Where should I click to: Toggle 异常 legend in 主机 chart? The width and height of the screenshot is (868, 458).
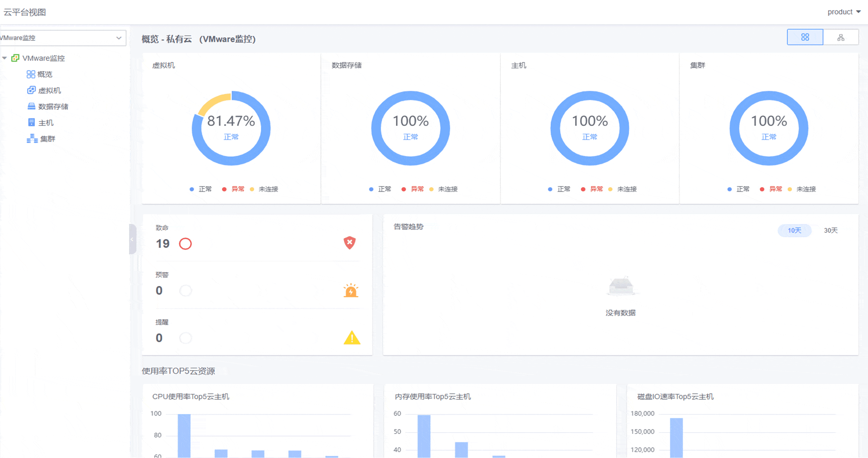pyautogui.click(x=596, y=189)
